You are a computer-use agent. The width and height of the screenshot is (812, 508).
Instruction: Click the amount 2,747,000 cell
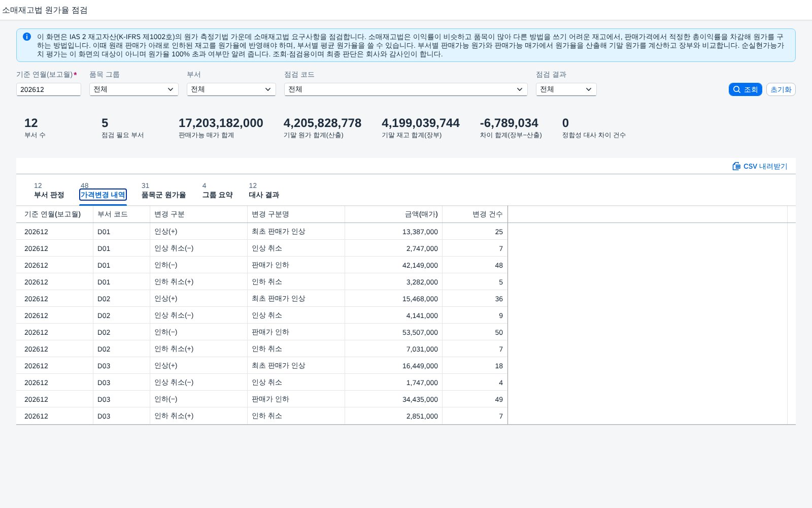pyautogui.click(x=394, y=248)
